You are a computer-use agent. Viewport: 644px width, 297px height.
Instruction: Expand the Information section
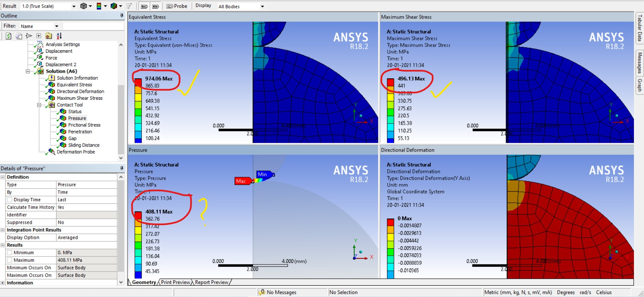pyautogui.click(x=3, y=283)
